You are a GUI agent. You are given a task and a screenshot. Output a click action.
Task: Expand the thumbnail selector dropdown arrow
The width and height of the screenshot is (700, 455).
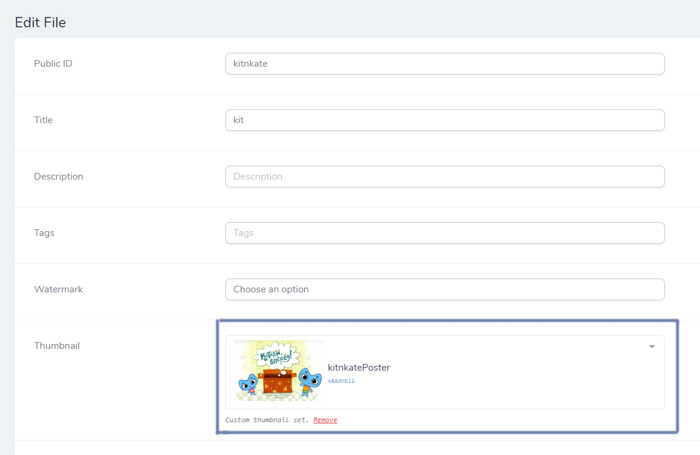pos(652,346)
